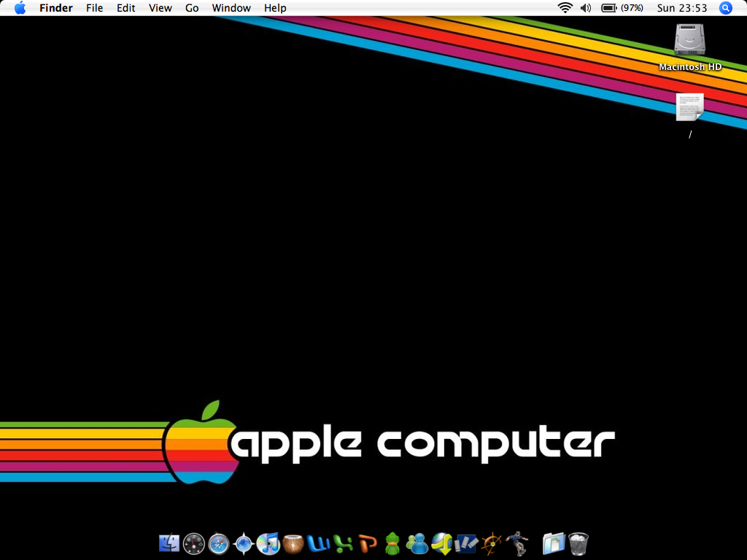747x560 pixels.
Task: Open Microsoft Excel green X icon
Action: [x=343, y=543]
